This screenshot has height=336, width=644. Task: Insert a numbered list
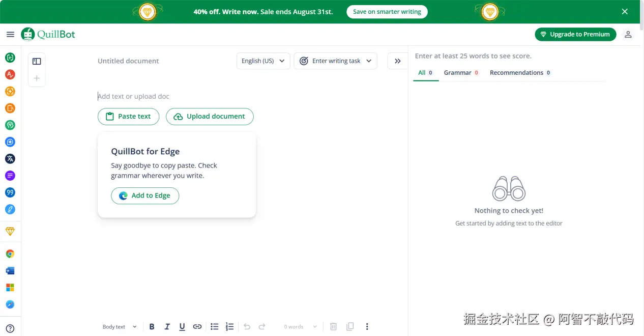[230, 327]
